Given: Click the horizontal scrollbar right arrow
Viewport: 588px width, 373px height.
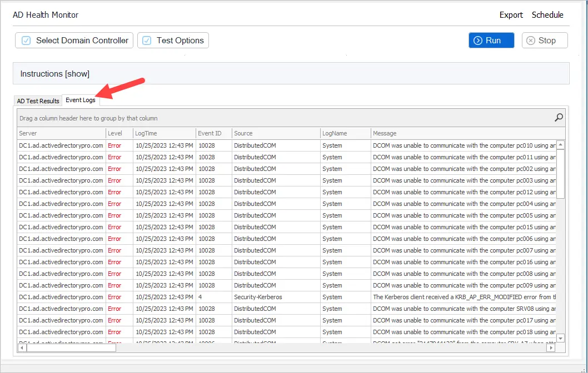Looking at the screenshot, I should [551, 348].
